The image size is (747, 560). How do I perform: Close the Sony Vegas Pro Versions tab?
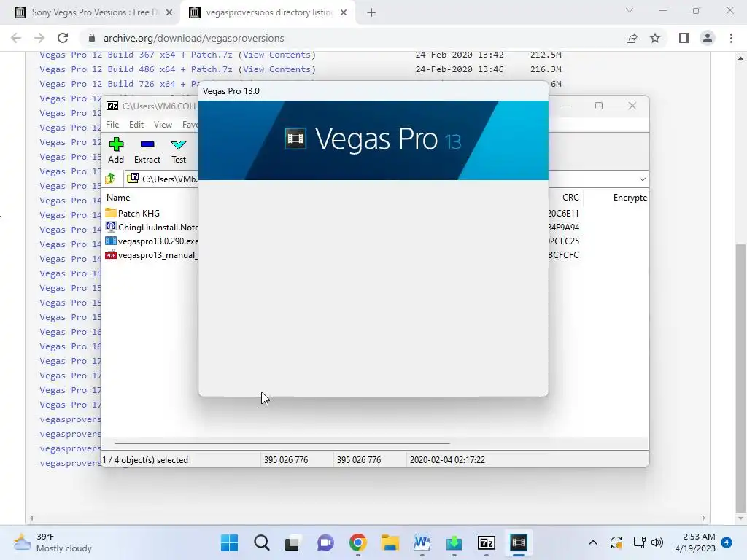pyautogui.click(x=169, y=12)
